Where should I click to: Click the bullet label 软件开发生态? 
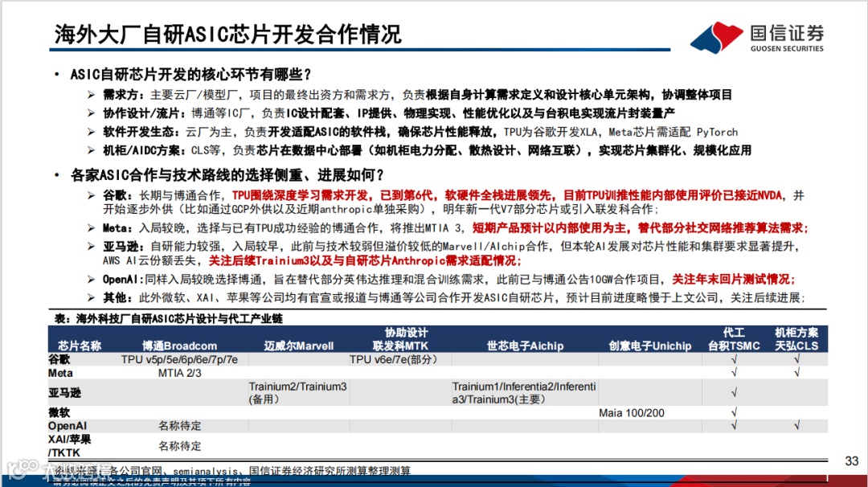tap(141, 132)
